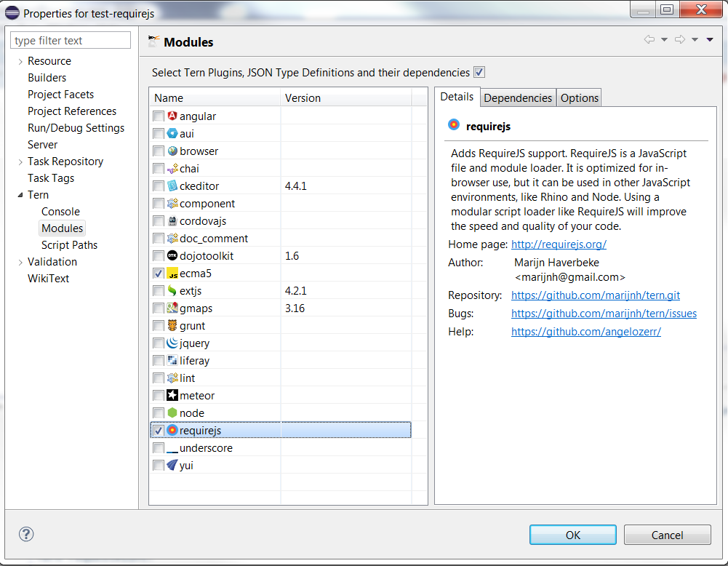The height and width of the screenshot is (566, 728).
Task: Click the back navigation arrow
Action: pos(649,39)
